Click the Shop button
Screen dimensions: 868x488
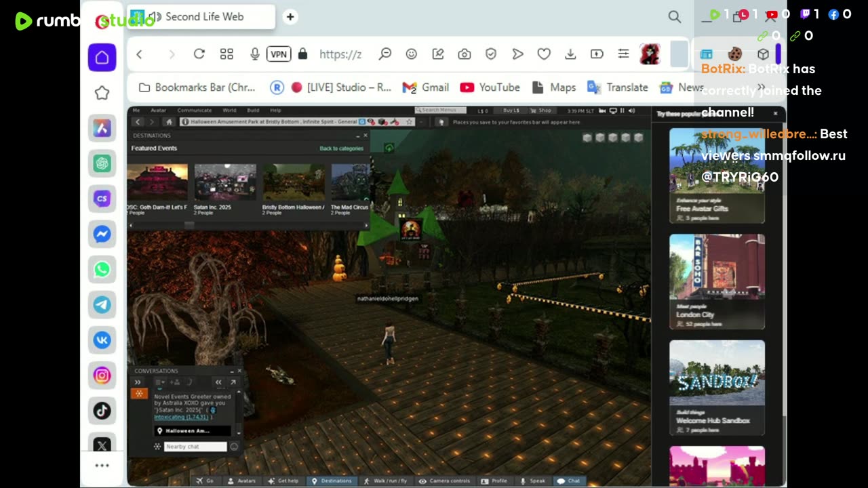click(541, 110)
